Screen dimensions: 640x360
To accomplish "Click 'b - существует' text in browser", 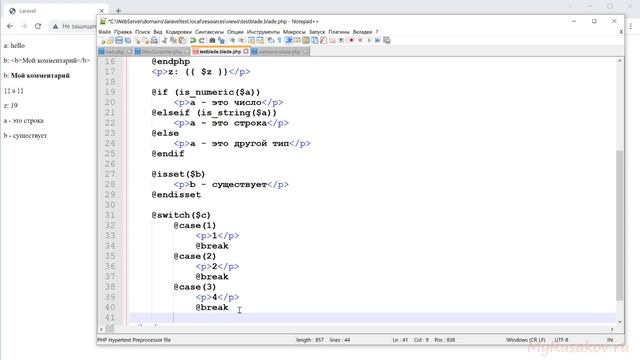I will click(x=25, y=136).
